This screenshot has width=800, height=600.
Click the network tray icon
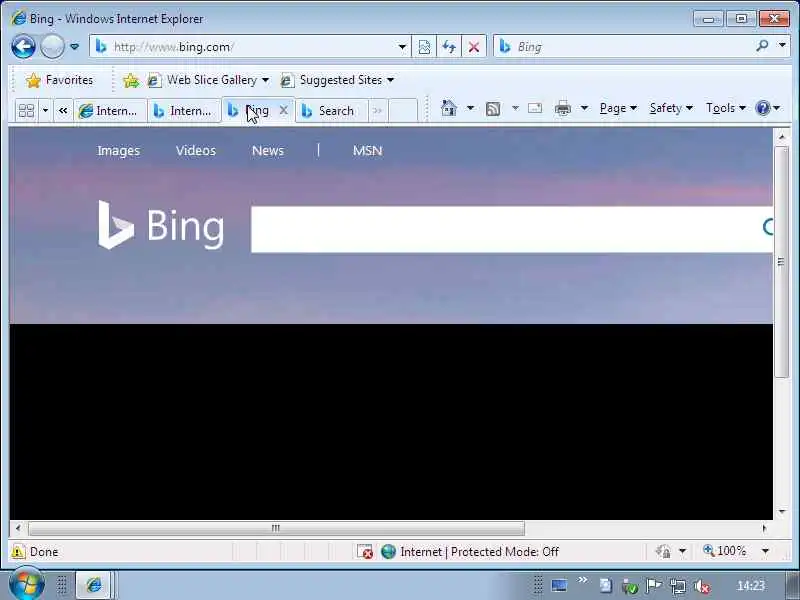pos(678,586)
